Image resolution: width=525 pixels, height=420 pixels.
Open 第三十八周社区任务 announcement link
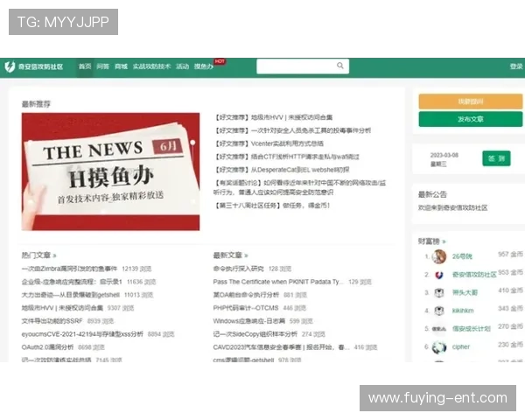pos(272,206)
